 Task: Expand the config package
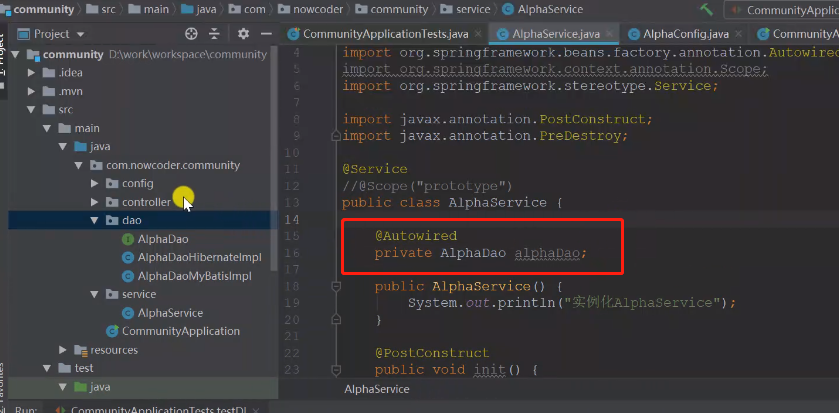95,183
